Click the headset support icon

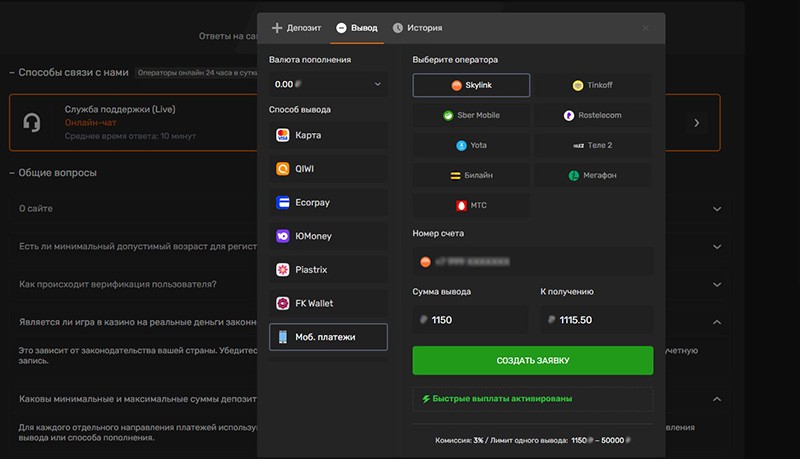[x=32, y=122]
